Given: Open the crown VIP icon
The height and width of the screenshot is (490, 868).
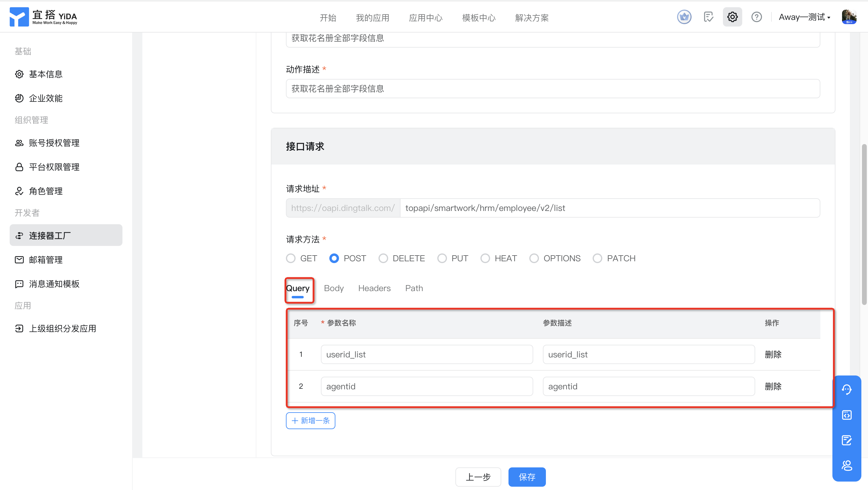Looking at the screenshot, I should [x=684, y=17].
